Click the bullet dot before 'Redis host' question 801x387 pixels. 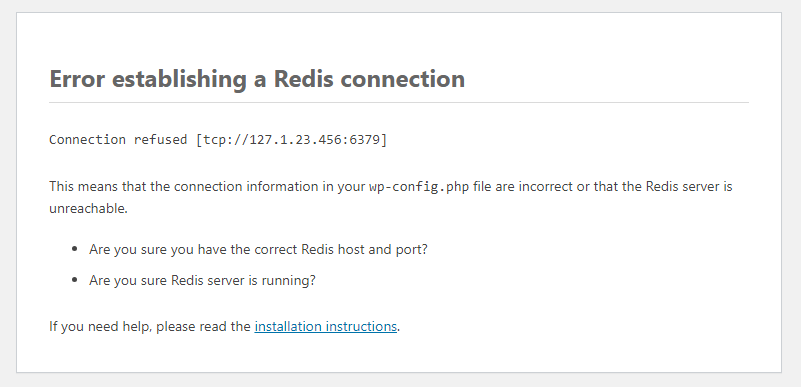pyautogui.click(x=75, y=249)
